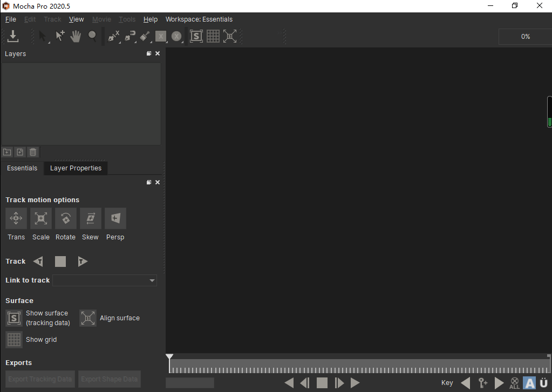The height and width of the screenshot is (392, 552).
Task: Toggle Rotate track motion option
Action: 65,218
